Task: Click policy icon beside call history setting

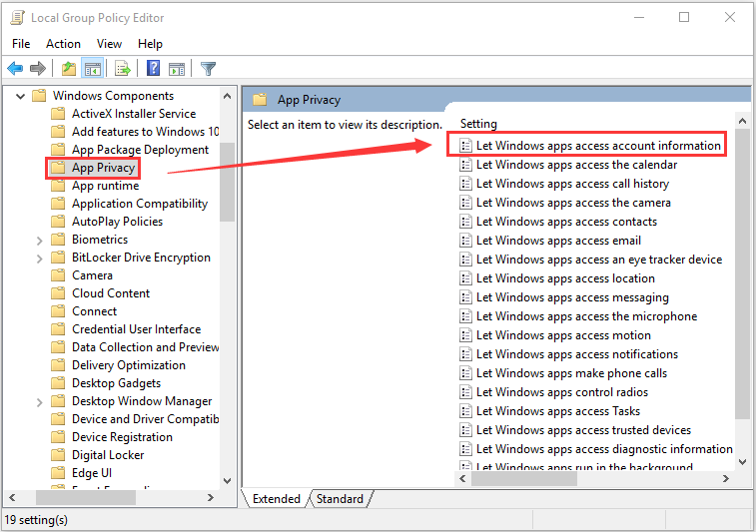Action: (465, 184)
